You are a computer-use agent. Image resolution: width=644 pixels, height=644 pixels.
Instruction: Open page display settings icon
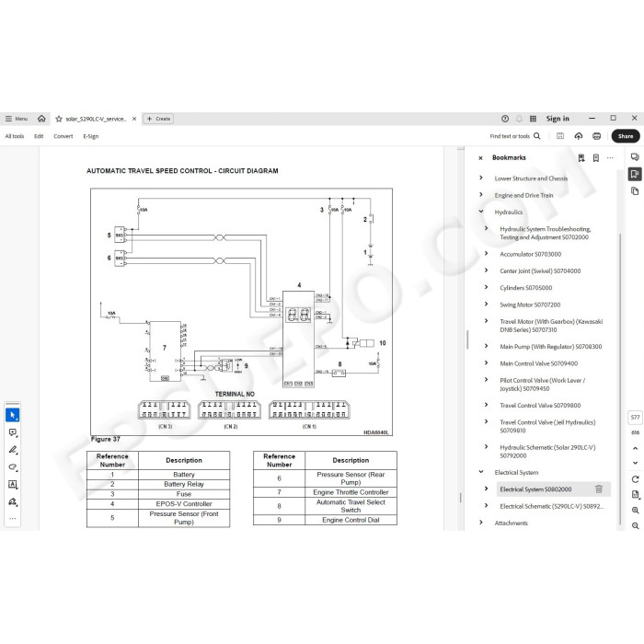coord(635,495)
